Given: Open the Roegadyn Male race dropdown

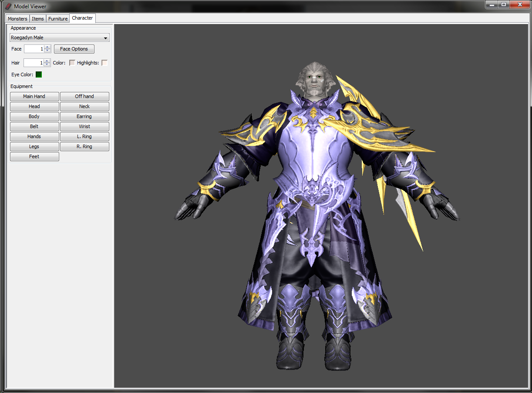Looking at the screenshot, I should pos(60,38).
